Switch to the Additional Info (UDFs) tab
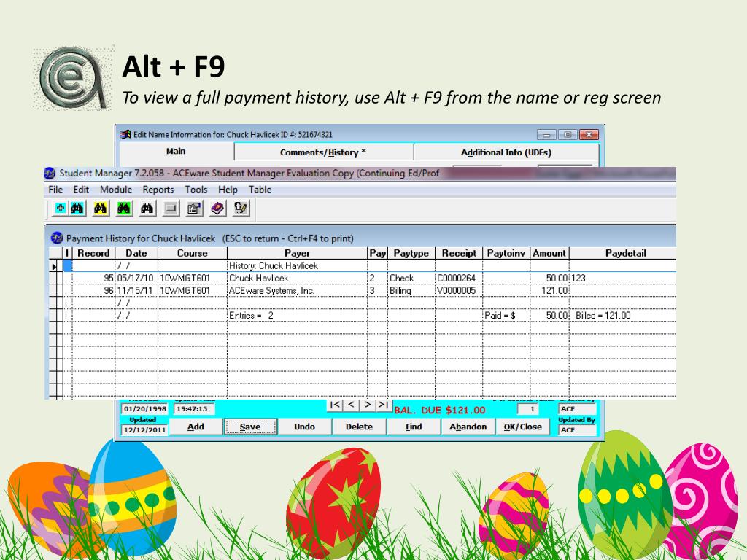 [506, 152]
